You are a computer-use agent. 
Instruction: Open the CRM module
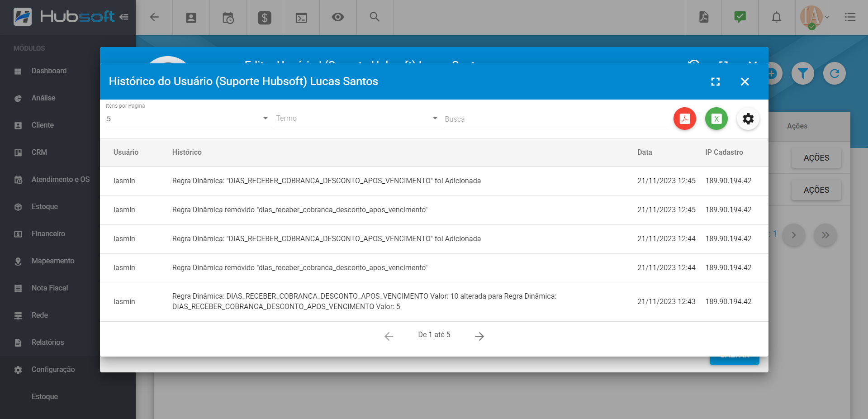[39, 152]
